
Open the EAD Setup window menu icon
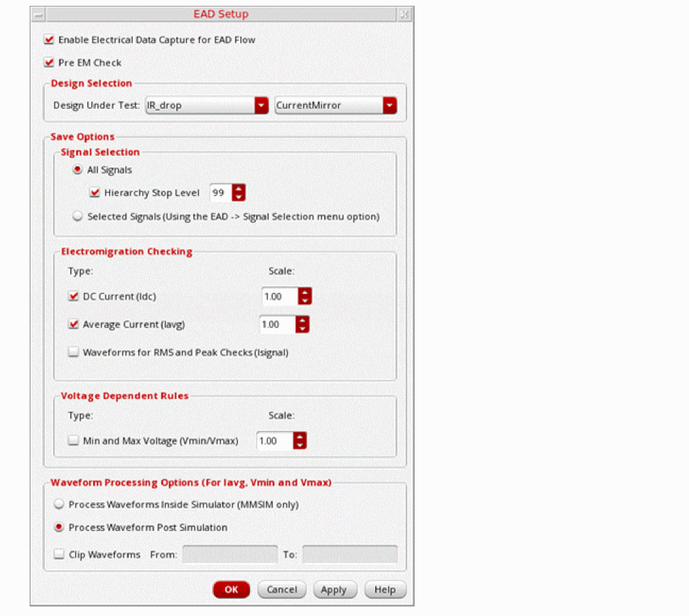coord(39,14)
